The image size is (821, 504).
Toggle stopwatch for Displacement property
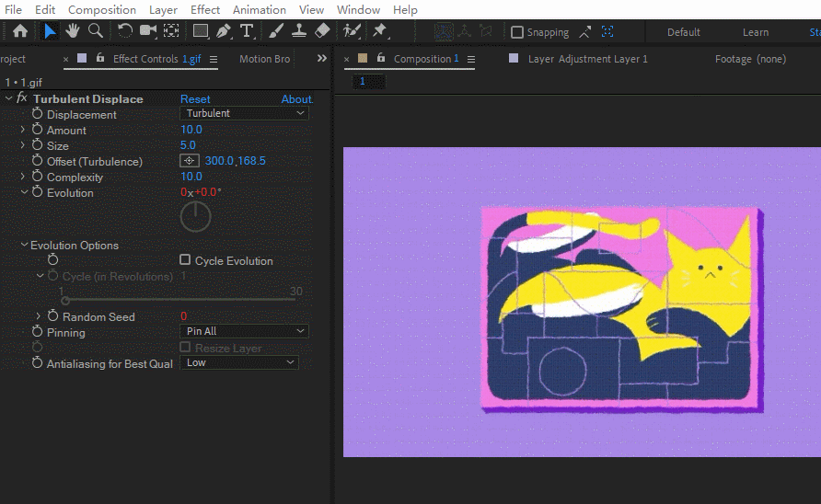tap(37, 113)
